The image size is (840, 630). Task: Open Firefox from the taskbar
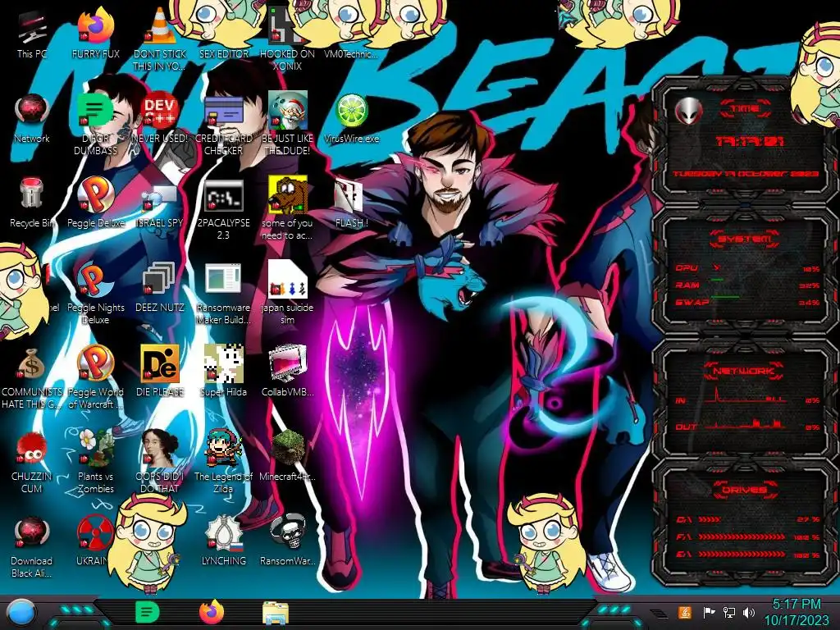[x=211, y=613]
